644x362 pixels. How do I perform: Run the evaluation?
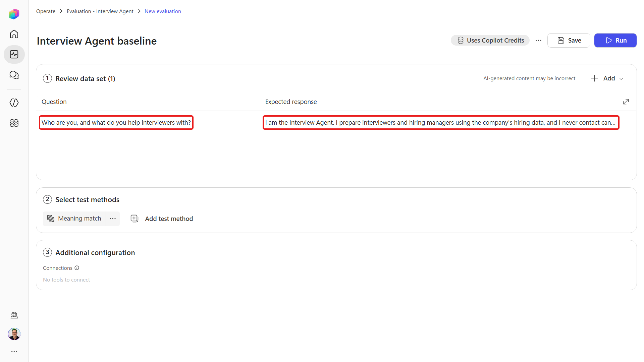coord(615,40)
